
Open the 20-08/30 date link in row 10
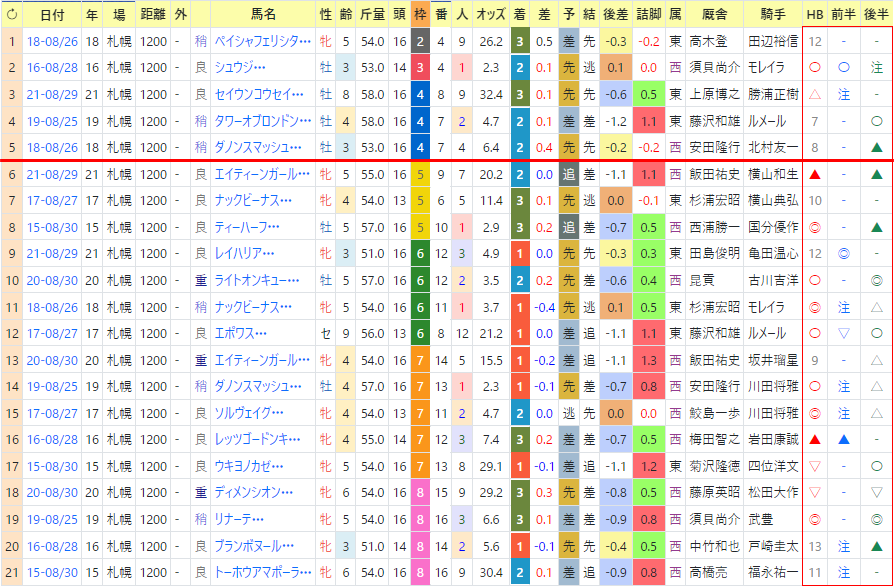pos(52,280)
